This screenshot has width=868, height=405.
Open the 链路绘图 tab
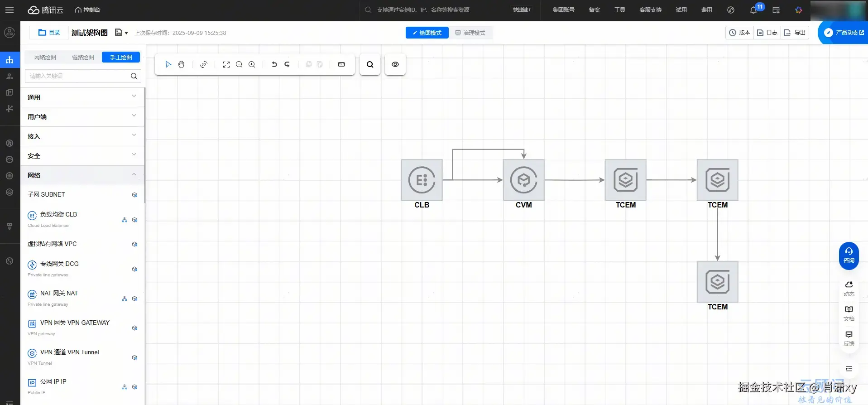pos(83,57)
